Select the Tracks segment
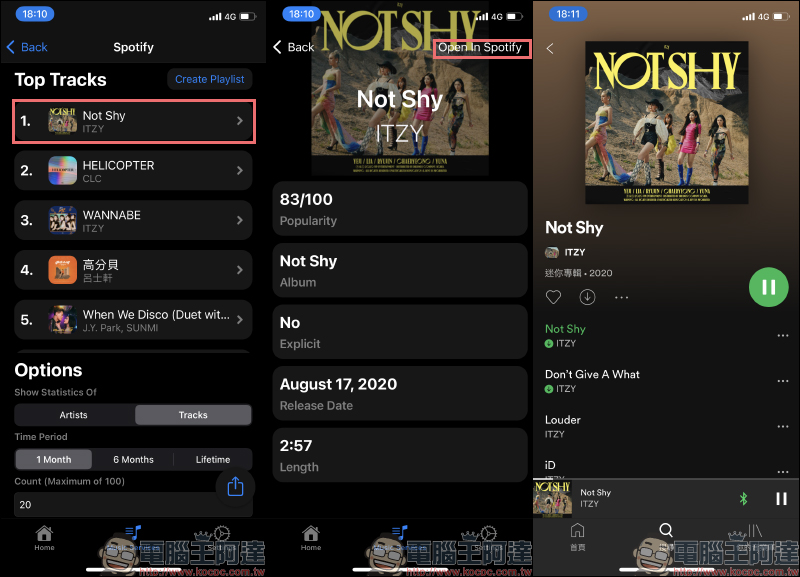This screenshot has height=577, width=800. point(193,415)
